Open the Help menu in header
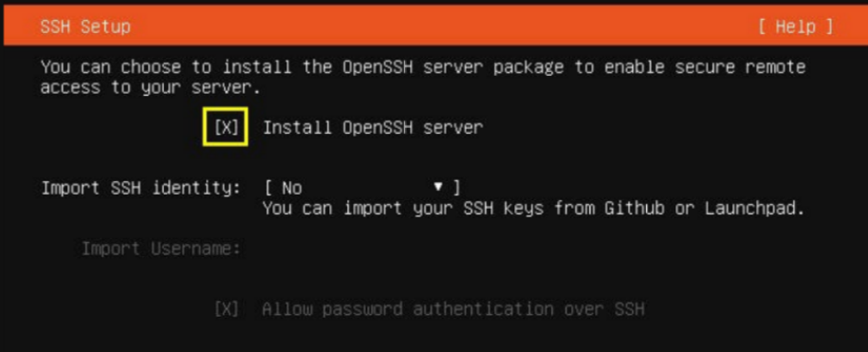This screenshot has width=868, height=352. tap(796, 26)
